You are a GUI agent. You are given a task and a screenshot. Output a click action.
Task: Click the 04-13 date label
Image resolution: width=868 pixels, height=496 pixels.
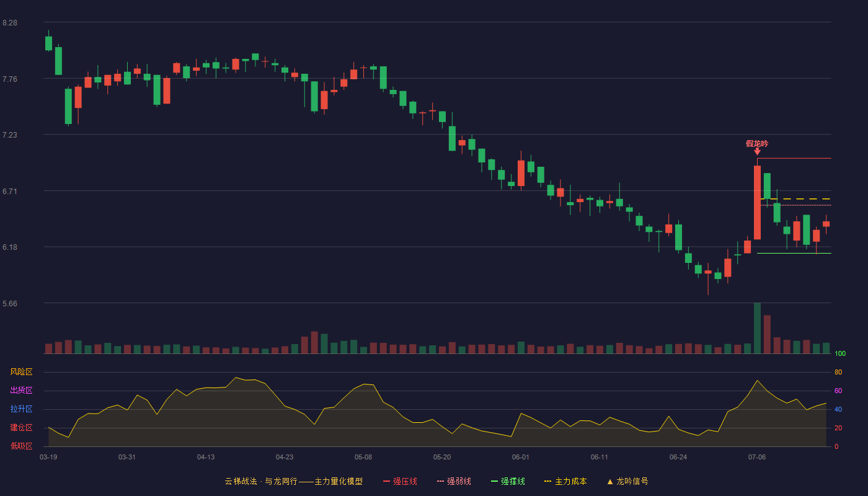tap(206, 457)
